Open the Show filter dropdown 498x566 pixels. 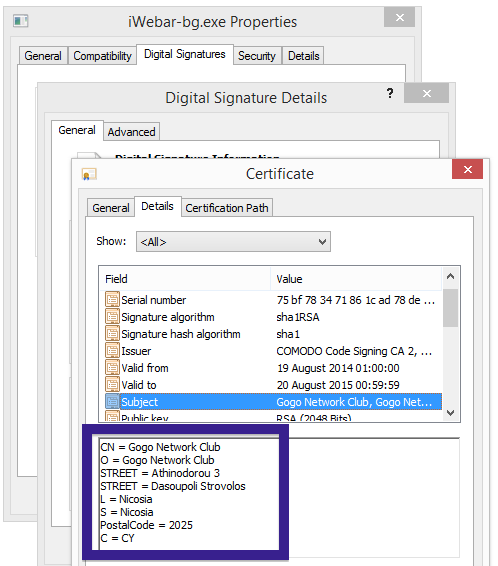pos(233,241)
